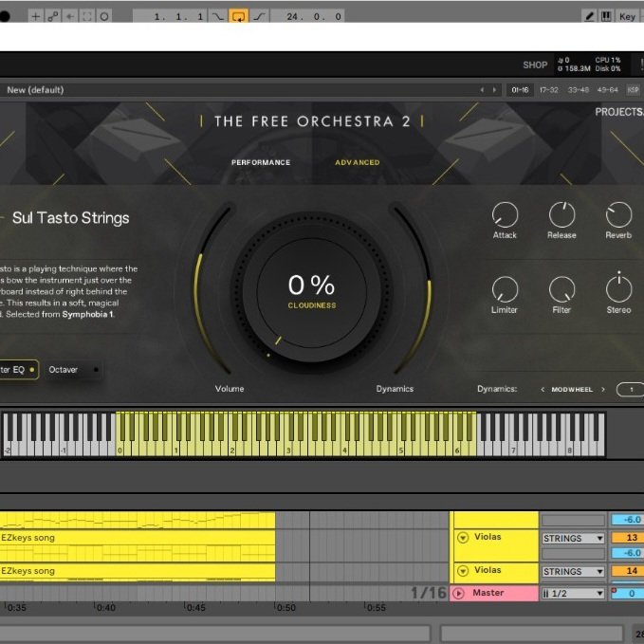This screenshot has height=644, width=644.
Task: Open the PROJECTSAM link
Action: 619,112
